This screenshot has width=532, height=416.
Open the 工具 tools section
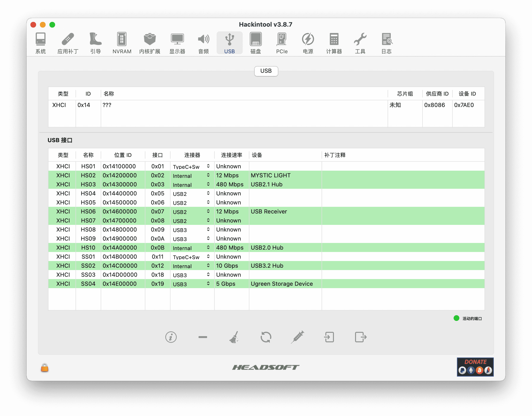(x=360, y=43)
